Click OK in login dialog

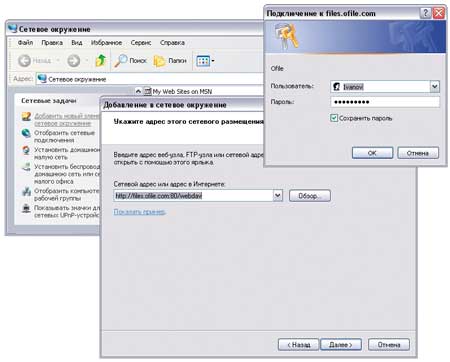click(372, 153)
